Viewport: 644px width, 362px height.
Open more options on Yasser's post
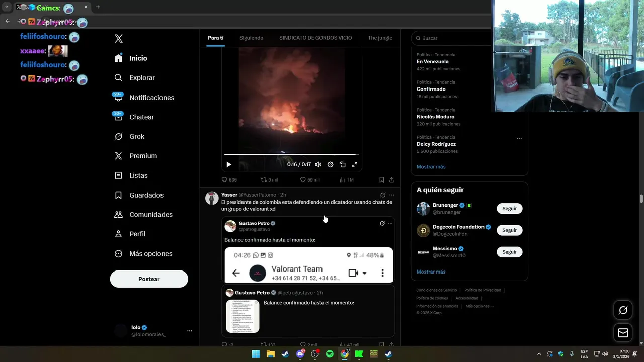click(392, 195)
